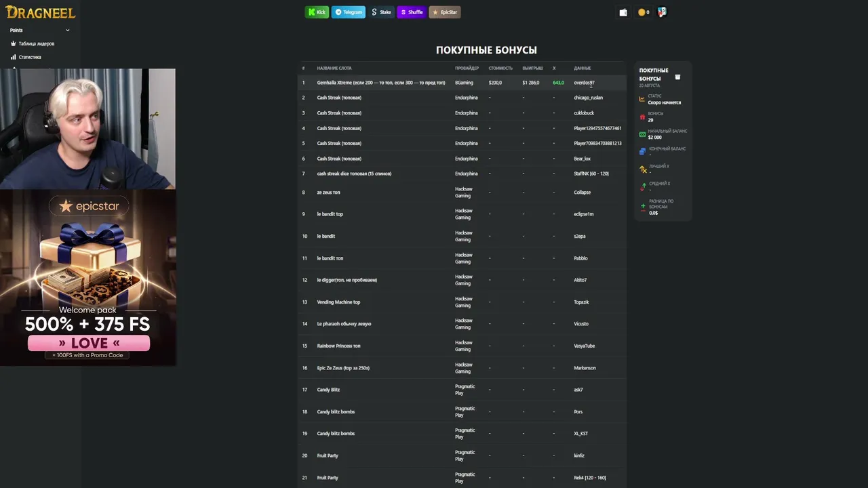Click the Rek4 [120 - 160] entry
This screenshot has width=868, height=488.
pos(590,478)
